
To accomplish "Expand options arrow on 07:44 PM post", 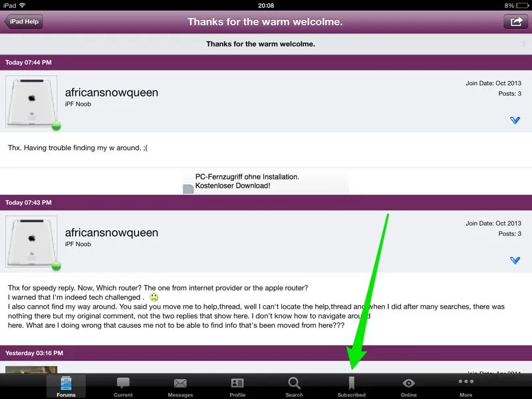I will 515,120.
